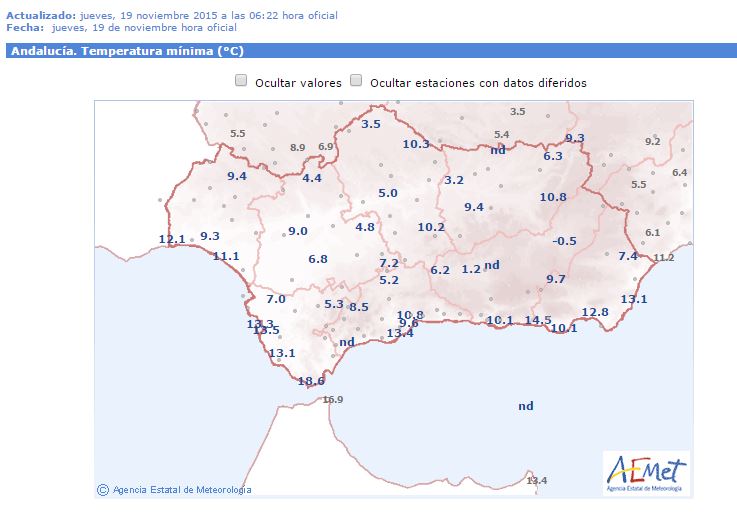Click the 16.9 value near the strait

(x=333, y=400)
